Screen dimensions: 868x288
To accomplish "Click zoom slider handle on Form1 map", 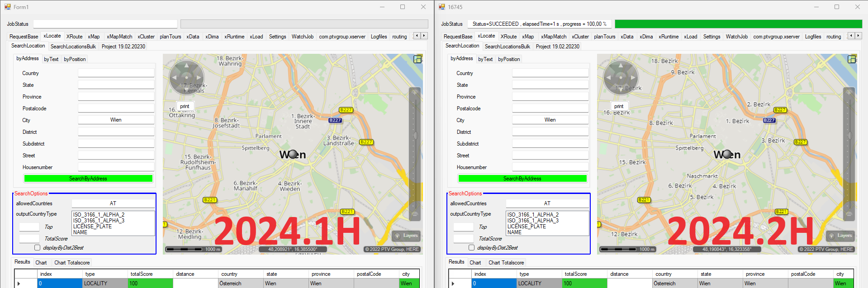I will click(x=415, y=135).
